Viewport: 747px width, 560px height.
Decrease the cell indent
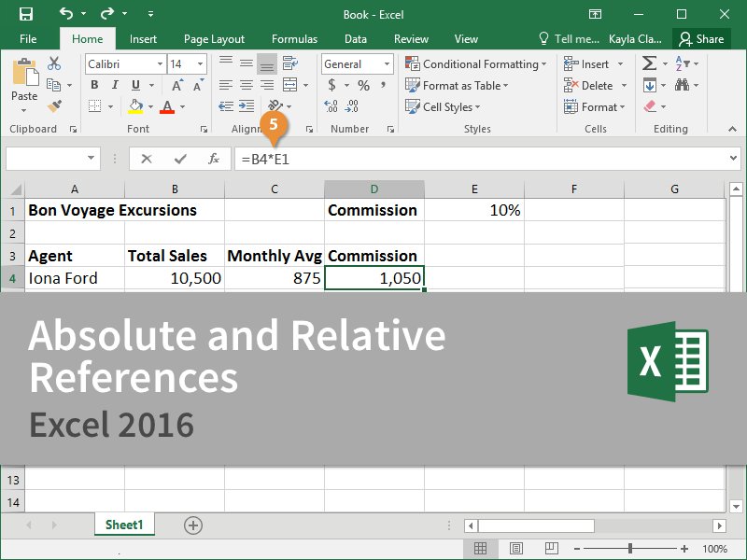click(x=226, y=105)
